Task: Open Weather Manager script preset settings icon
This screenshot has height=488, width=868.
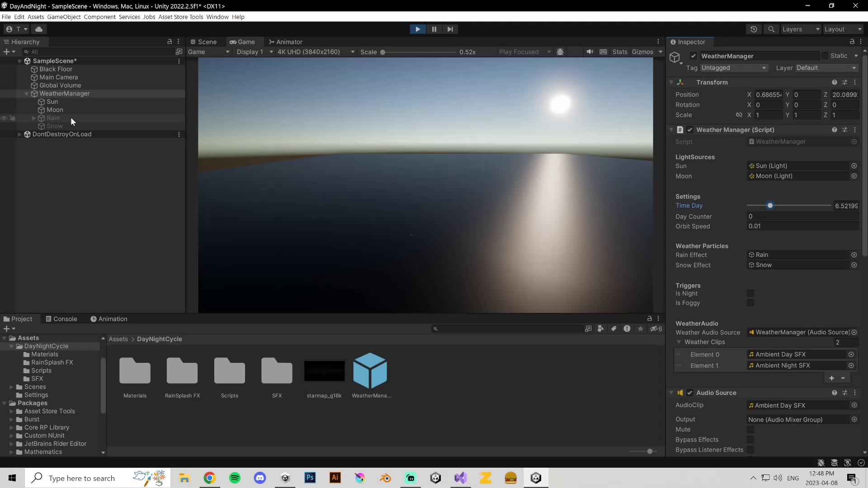Action: pos(844,130)
